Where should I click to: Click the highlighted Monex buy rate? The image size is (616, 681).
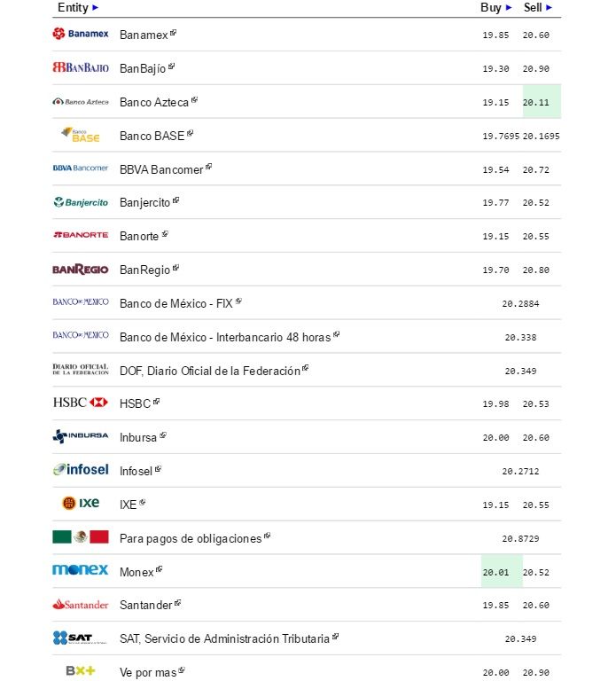pos(496,572)
